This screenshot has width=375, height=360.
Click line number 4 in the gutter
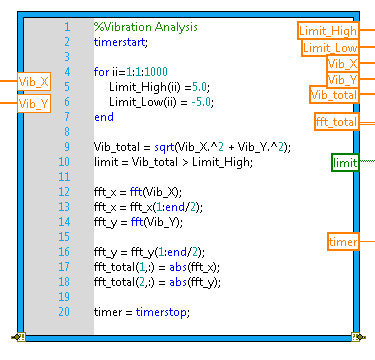tap(67, 72)
